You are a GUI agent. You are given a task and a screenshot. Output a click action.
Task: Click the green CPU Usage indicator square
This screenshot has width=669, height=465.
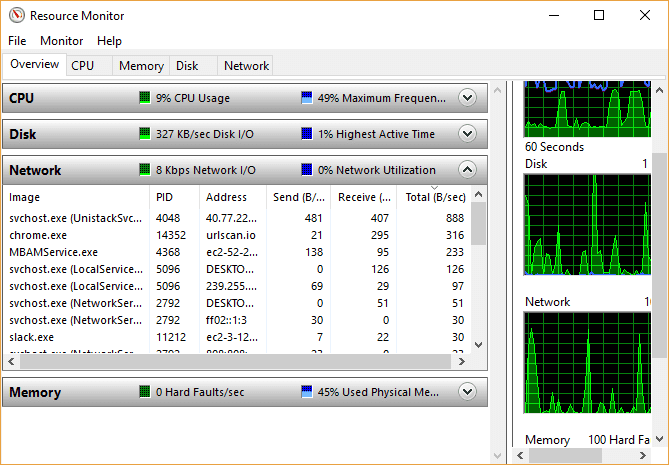pyautogui.click(x=145, y=98)
